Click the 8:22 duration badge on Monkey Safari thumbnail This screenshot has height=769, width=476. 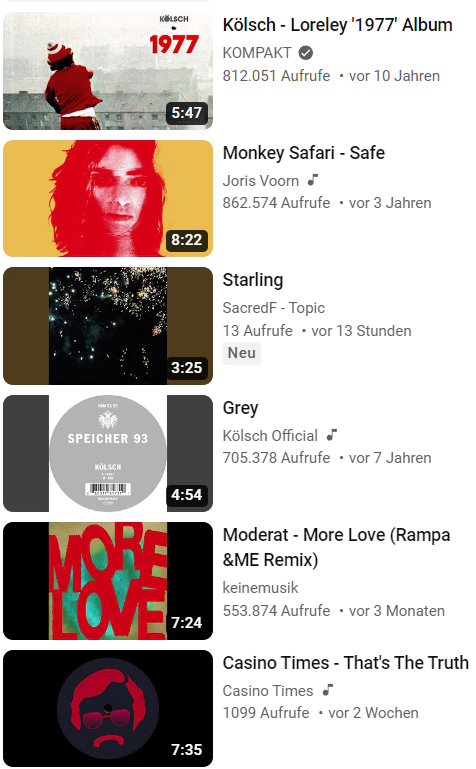click(x=186, y=240)
